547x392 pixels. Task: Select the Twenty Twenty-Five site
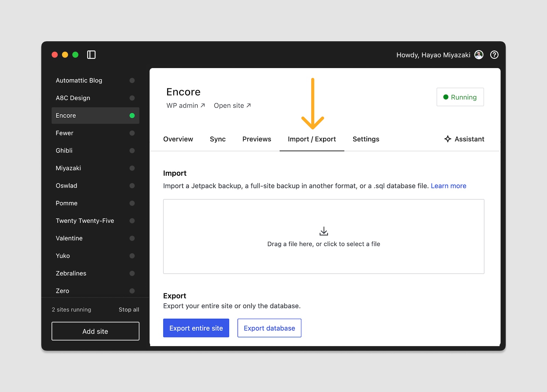coord(95,221)
